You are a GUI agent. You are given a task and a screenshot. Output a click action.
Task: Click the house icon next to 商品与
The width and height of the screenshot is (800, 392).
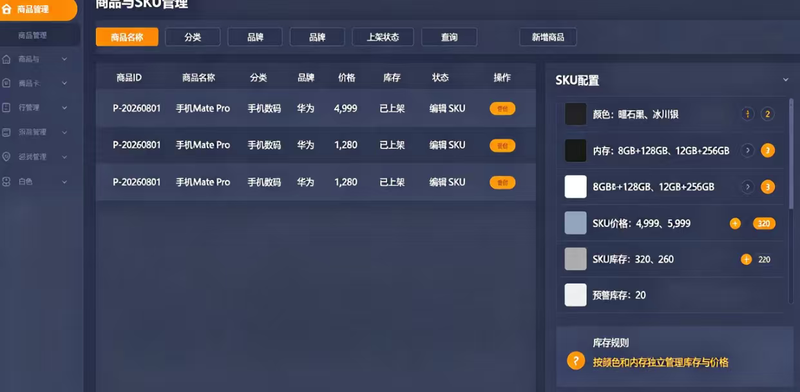(x=6, y=59)
